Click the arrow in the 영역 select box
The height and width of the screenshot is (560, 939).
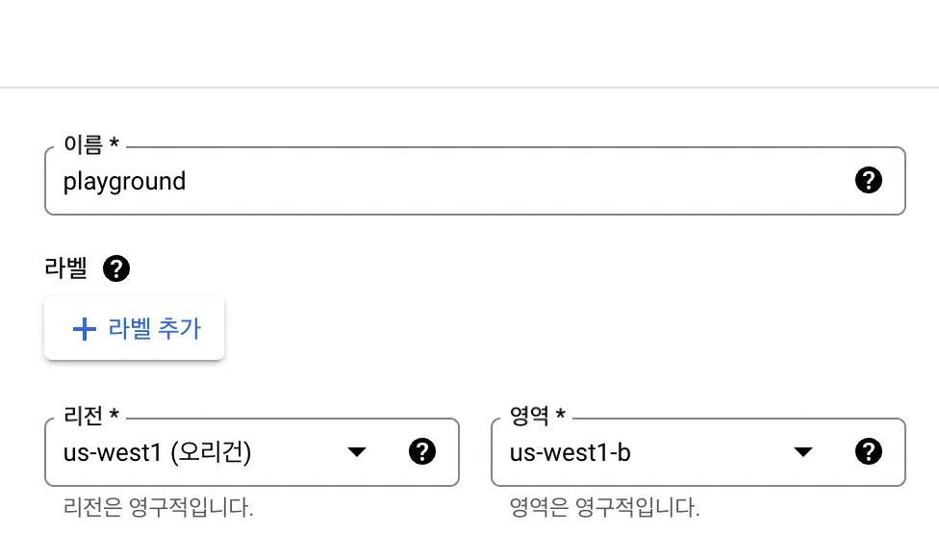[802, 452]
